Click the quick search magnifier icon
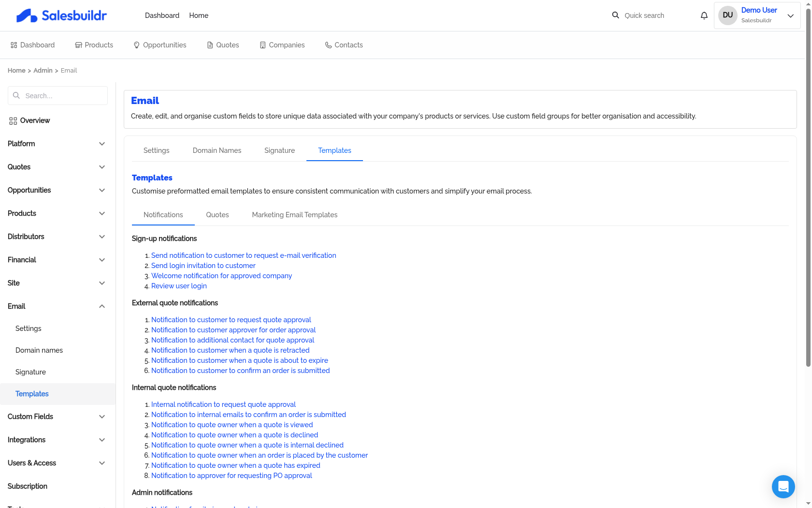812x508 pixels. (x=615, y=15)
